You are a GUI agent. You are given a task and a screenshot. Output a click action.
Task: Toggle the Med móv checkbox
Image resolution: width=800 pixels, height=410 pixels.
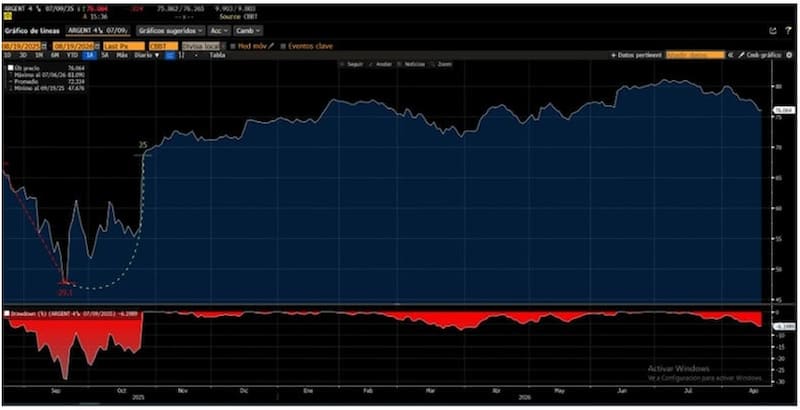point(233,46)
